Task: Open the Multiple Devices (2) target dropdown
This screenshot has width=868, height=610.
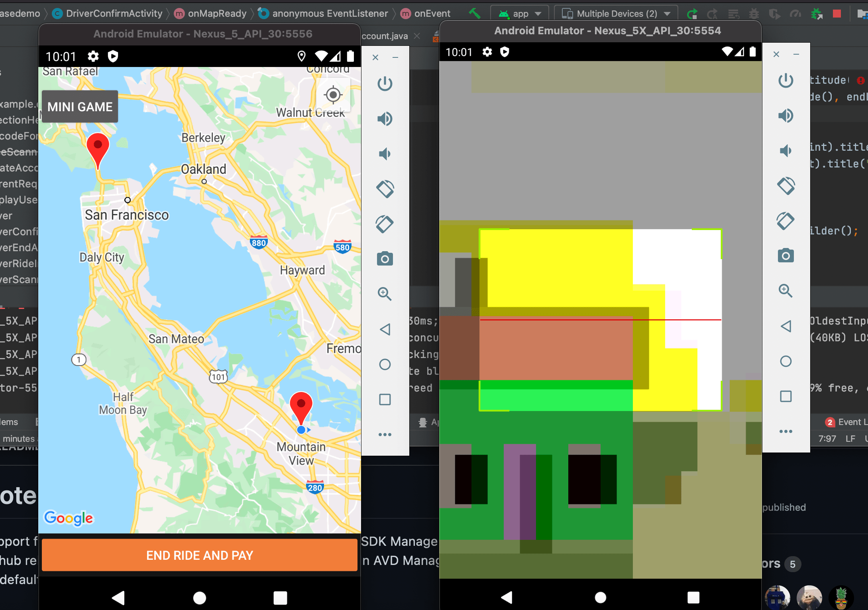Action: [616, 13]
